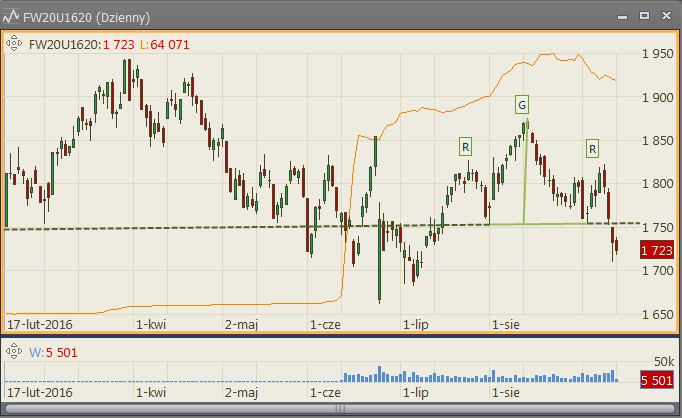
Task: Maximize the FW20U1620 chart window
Action: click(644, 16)
